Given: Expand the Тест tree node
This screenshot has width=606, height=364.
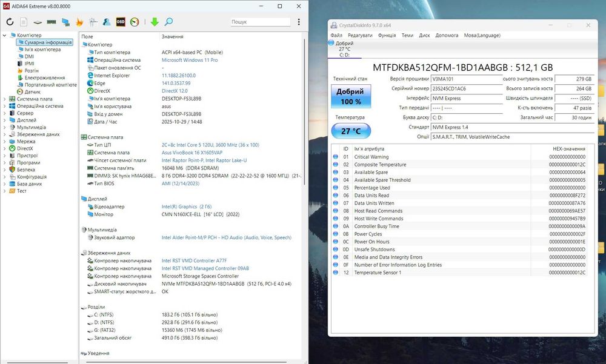Looking at the screenshot, I should (4, 191).
